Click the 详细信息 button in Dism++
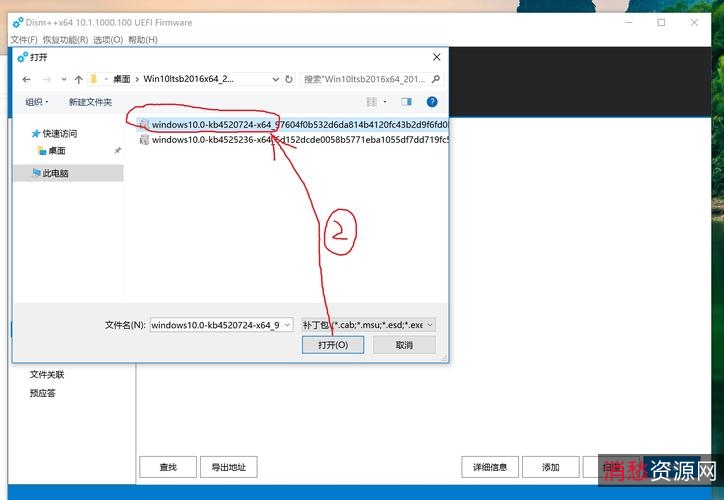The height and width of the screenshot is (500, 724). [x=490, y=467]
